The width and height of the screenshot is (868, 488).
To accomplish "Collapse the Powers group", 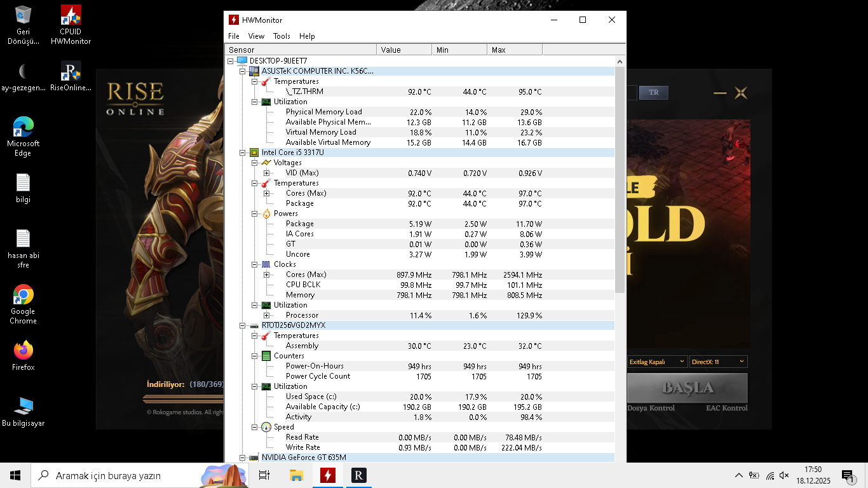I will point(255,213).
